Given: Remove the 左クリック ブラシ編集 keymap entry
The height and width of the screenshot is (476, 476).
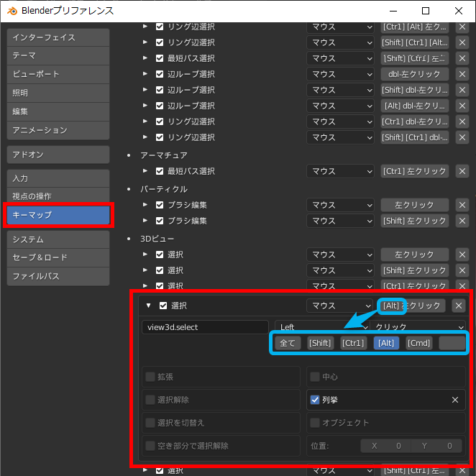Looking at the screenshot, I should pyautogui.click(x=462, y=205).
